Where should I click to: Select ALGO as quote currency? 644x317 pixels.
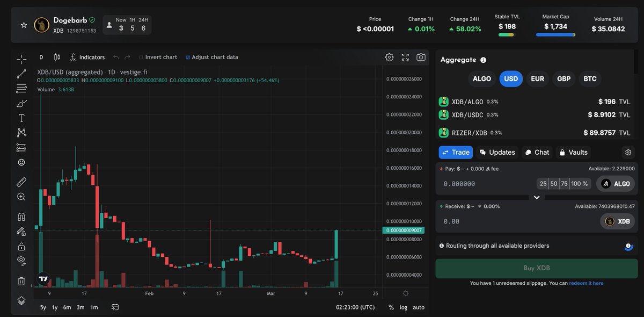coord(482,78)
